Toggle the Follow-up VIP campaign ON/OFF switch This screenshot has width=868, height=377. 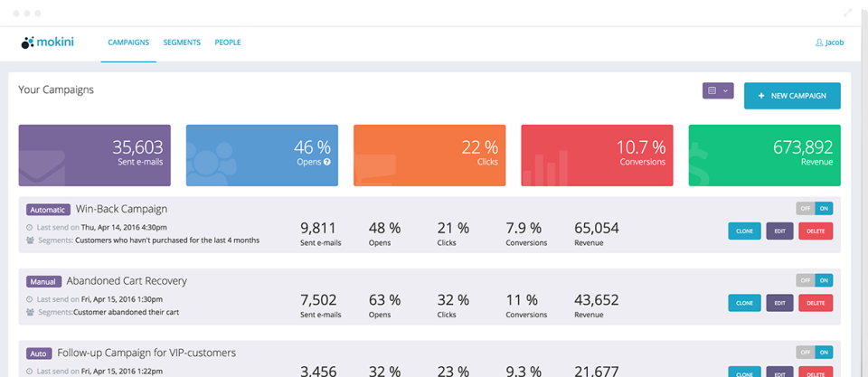coord(814,352)
